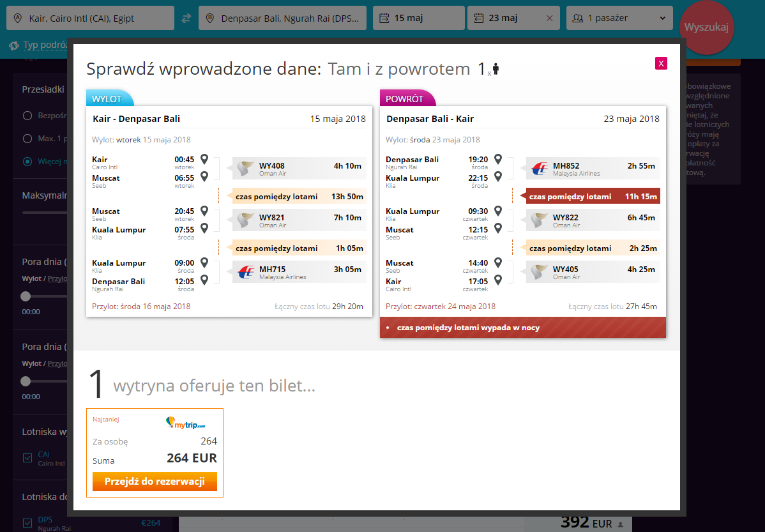Image resolution: width=765 pixels, height=532 pixels.
Task: Open the 1 pasażer passengers dropdown
Action: [x=619, y=18]
